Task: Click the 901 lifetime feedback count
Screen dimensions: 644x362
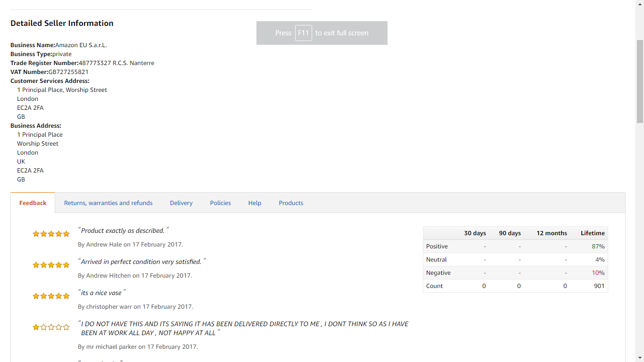Action: (x=599, y=286)
